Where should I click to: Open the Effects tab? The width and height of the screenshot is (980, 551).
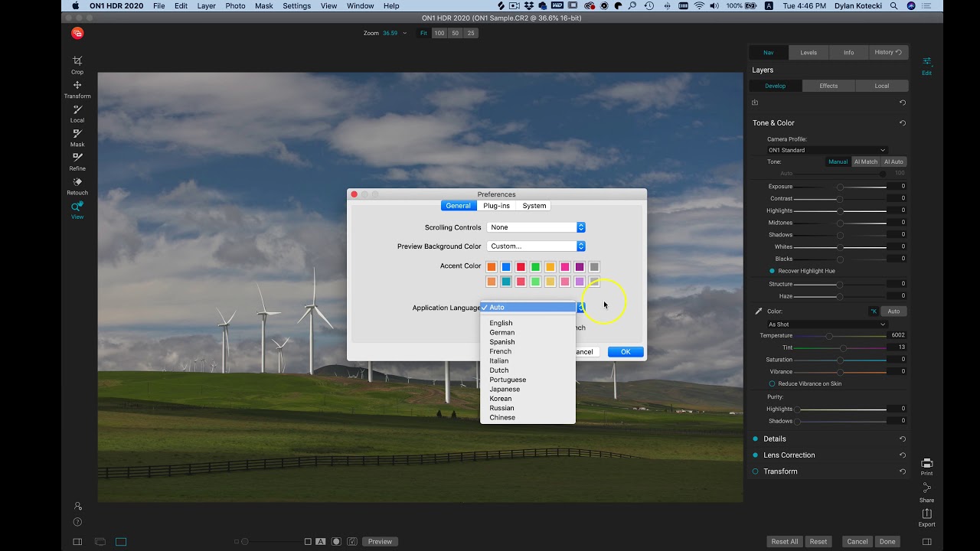[x=828, y=86]
